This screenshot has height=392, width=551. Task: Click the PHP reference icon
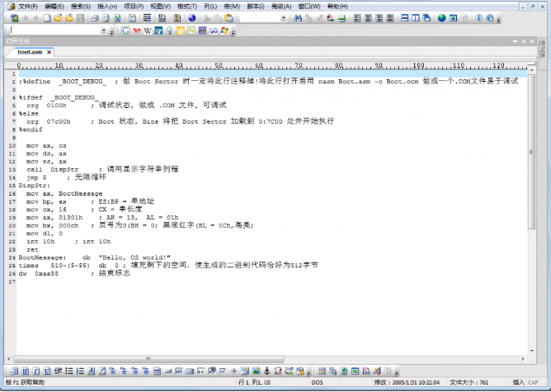click(x=202, y=31)
